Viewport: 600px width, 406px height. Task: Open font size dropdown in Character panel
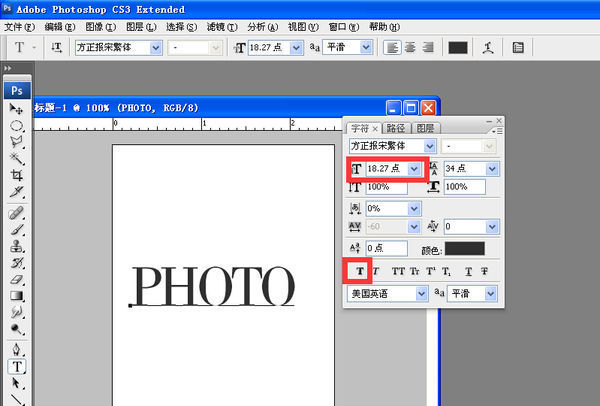pyautogui.click(x=414, y=169)
